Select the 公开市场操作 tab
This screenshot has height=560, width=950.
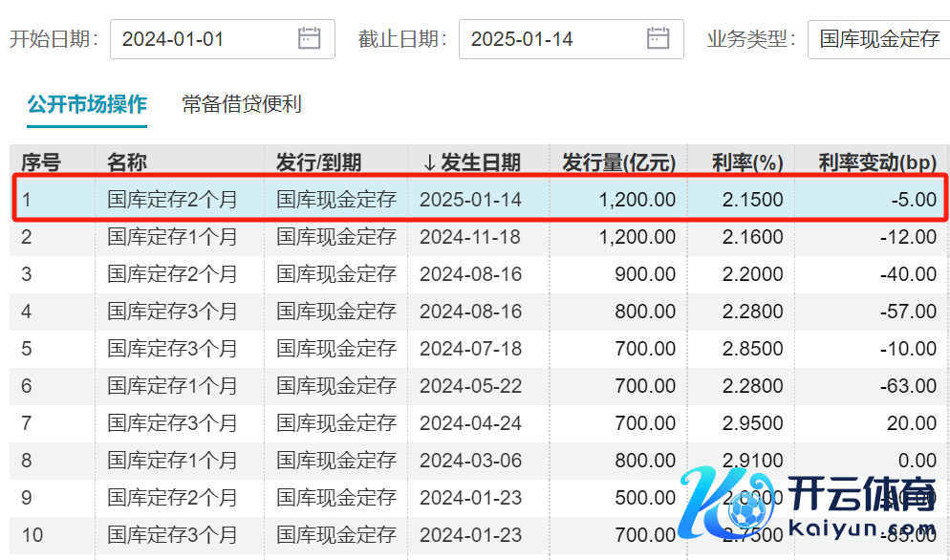(x=87, y=104)
